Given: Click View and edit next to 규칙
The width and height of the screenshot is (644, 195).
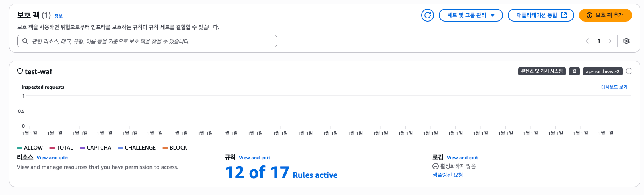Looking at the screenshot, I should click(x=254, y=158).
